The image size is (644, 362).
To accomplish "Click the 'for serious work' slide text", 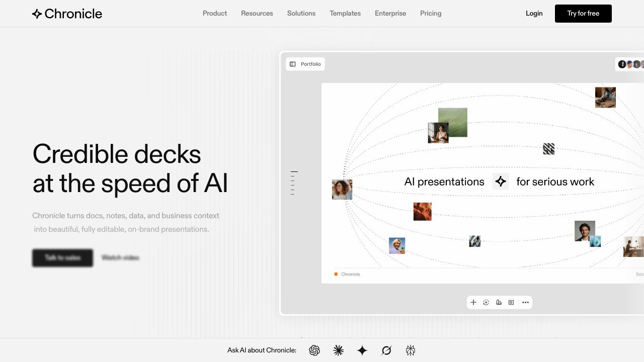I will point(555,182).
